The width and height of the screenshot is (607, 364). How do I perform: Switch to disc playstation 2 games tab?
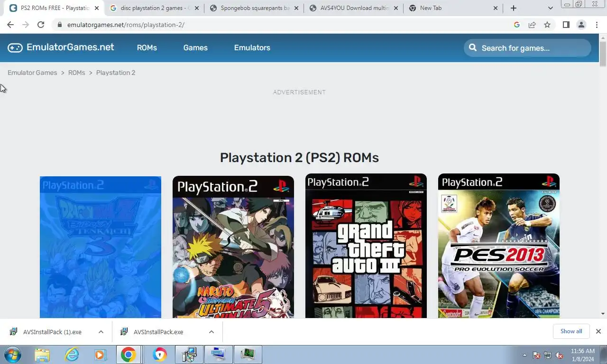coord(154,8)
